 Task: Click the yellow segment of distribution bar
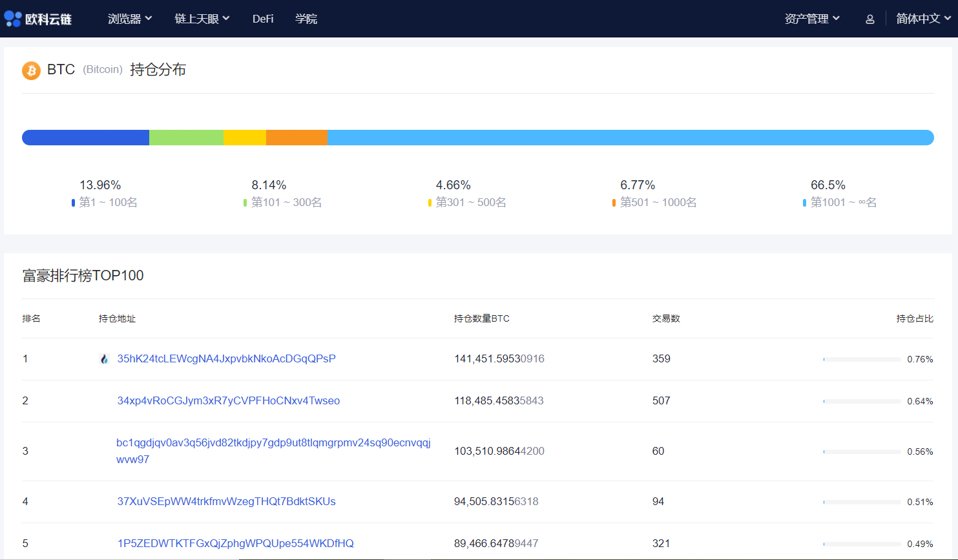tap(245, 138)
